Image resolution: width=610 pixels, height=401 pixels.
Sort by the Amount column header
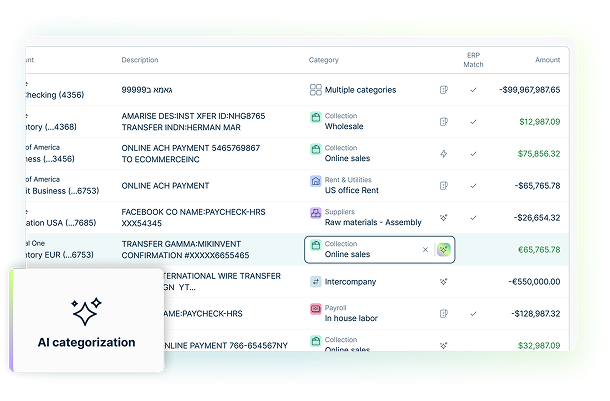coord(547,60)
